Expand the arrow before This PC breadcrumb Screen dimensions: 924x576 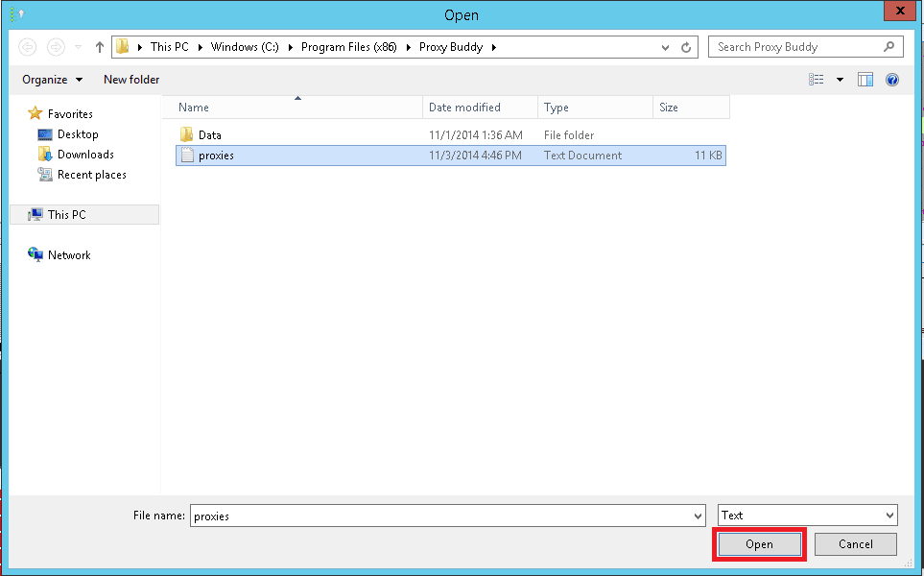coord(140,47)
